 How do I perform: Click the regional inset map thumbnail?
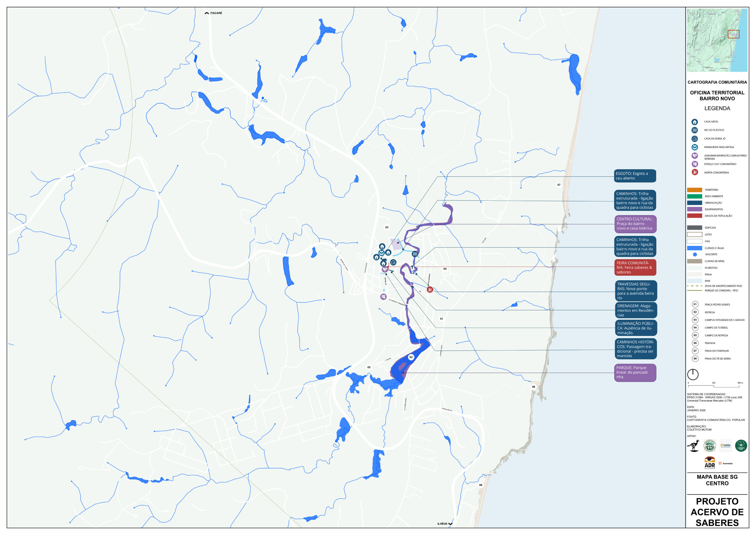717,40
